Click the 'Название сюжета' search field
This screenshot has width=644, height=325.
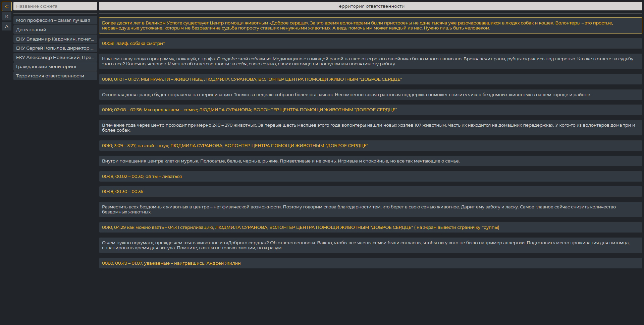pyautogui.click(x=55, y=6)
